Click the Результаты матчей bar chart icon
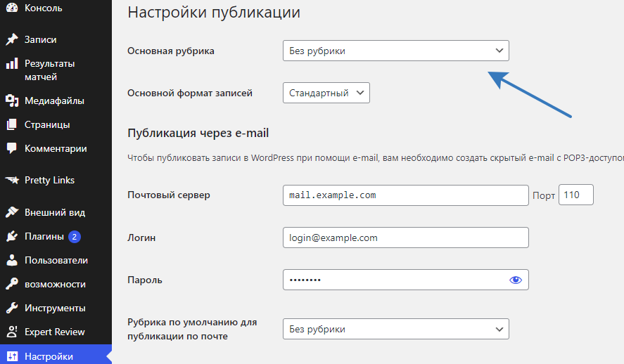 tap(12, 63)
